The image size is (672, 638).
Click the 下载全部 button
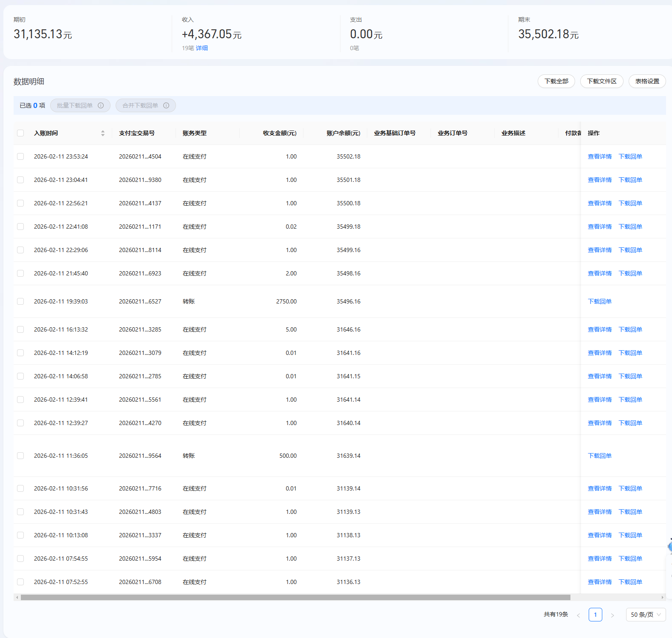556,81
